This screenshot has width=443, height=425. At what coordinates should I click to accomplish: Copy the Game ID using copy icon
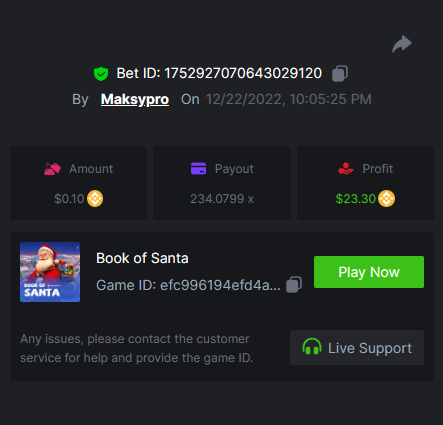(294, 285)
